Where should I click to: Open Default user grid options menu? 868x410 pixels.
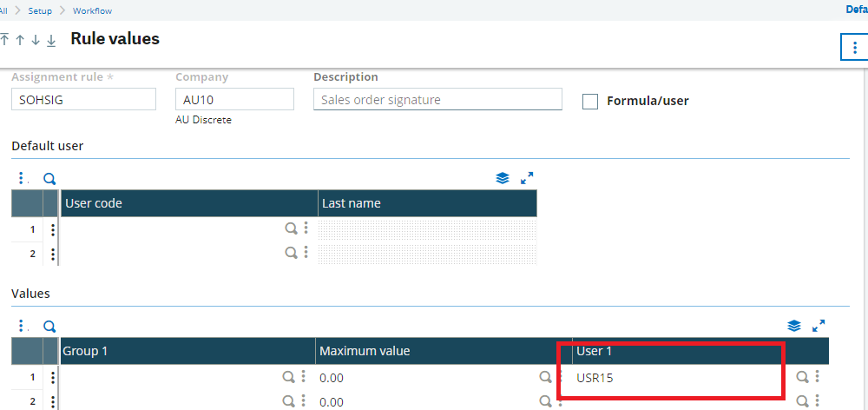click(x=22, y=179)
